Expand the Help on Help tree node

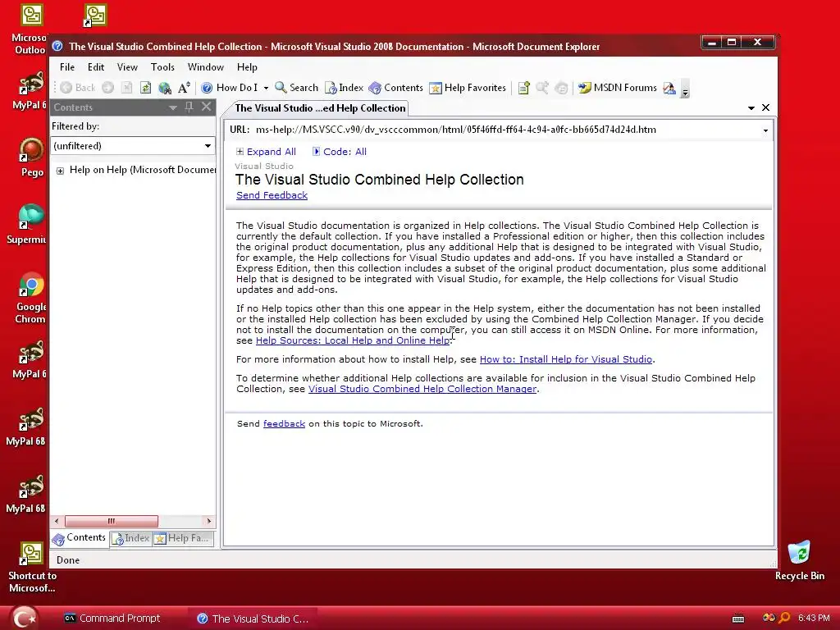60,171
